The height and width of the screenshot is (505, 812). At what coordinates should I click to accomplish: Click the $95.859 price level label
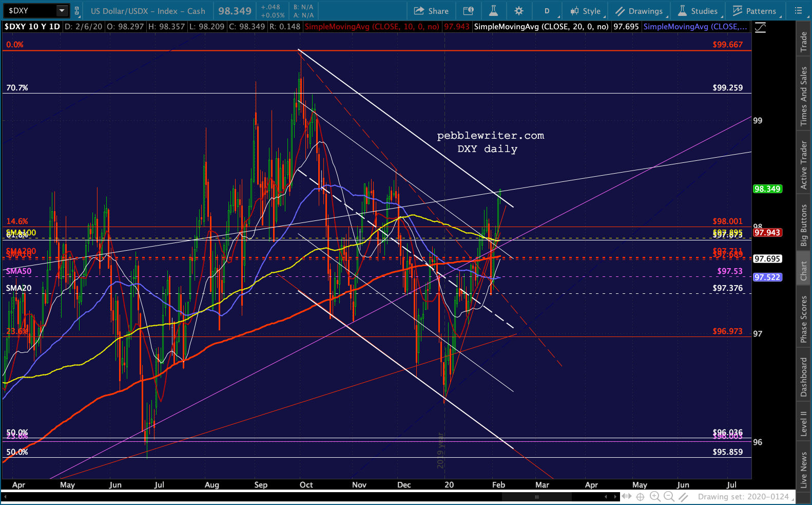pos(727,452)
